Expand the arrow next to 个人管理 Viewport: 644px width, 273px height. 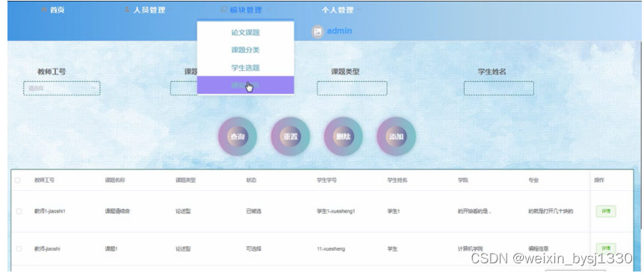click(x=359, y=10)
